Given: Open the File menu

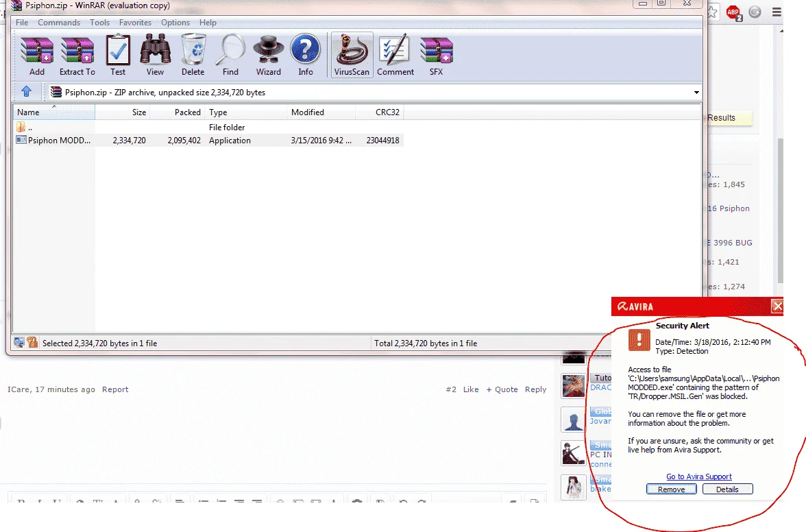Looking at the screenshot, I should [22, 23].
